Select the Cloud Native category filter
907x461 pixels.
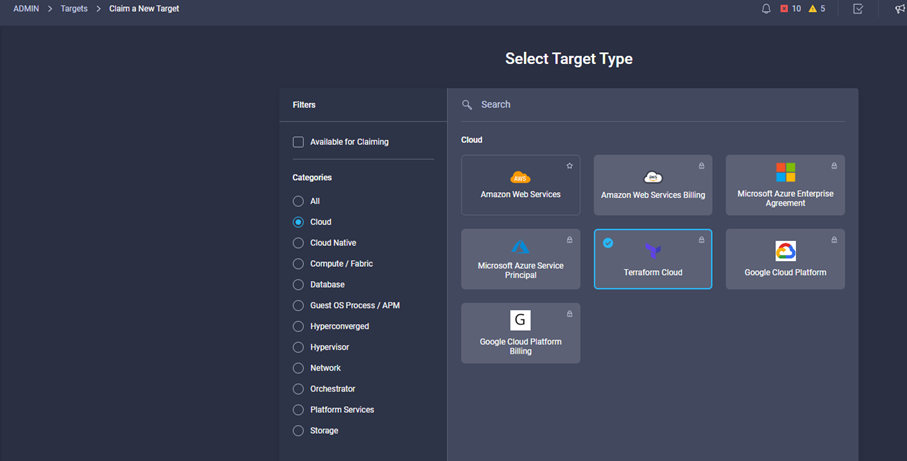pos(298,243)
